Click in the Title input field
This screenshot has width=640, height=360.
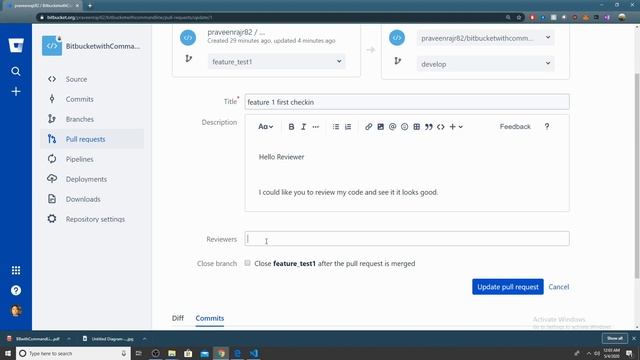[407, 102]
